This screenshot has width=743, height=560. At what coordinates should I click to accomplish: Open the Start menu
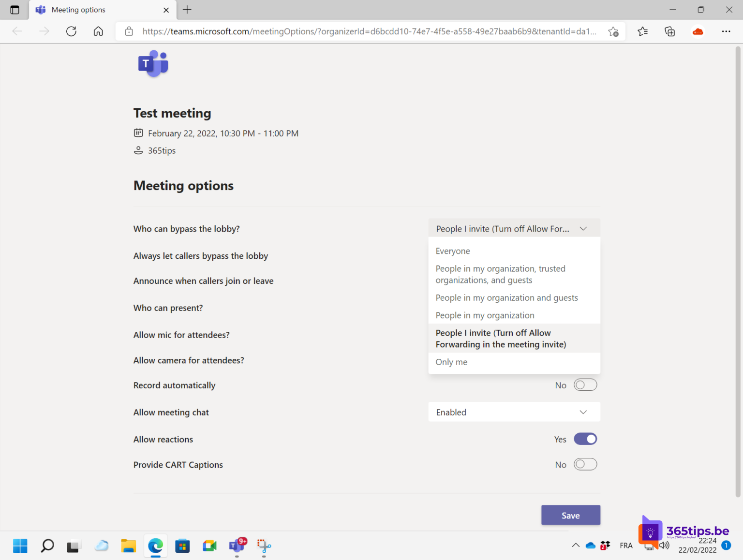click(20, 545)
